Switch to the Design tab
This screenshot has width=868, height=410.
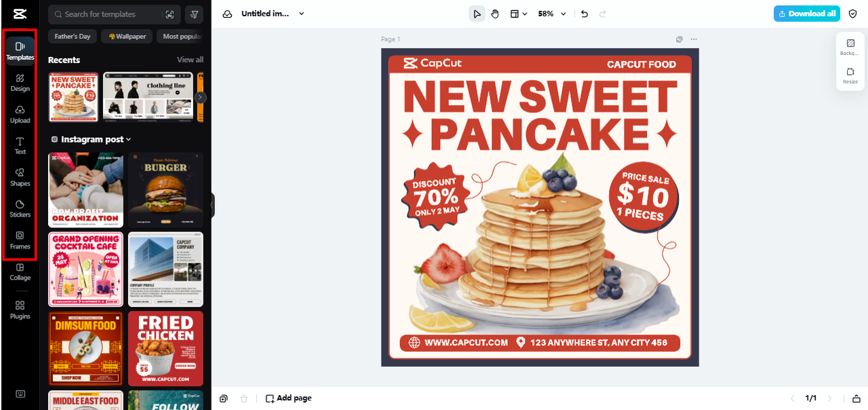(x=20, y=82)
